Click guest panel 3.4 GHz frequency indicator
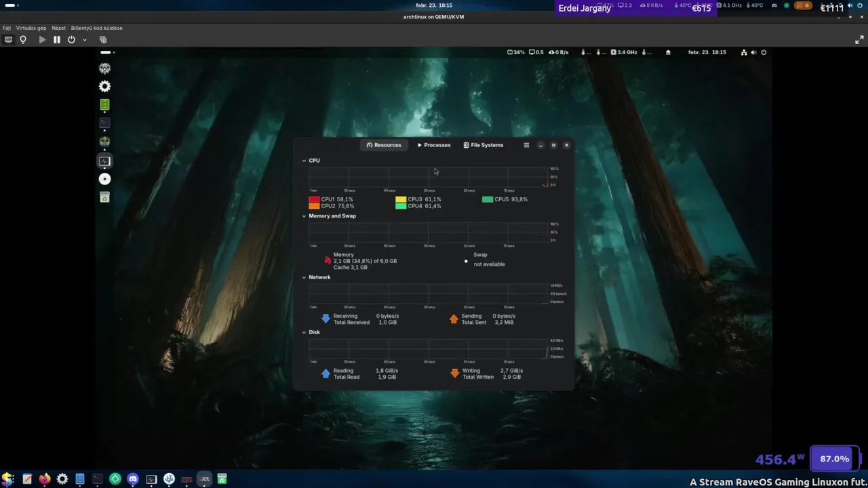 [x=624, y=52]
